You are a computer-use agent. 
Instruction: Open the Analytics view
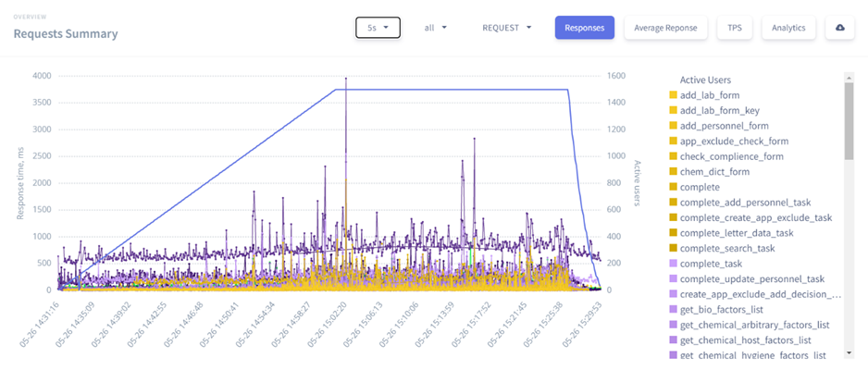tap(788, 28)
